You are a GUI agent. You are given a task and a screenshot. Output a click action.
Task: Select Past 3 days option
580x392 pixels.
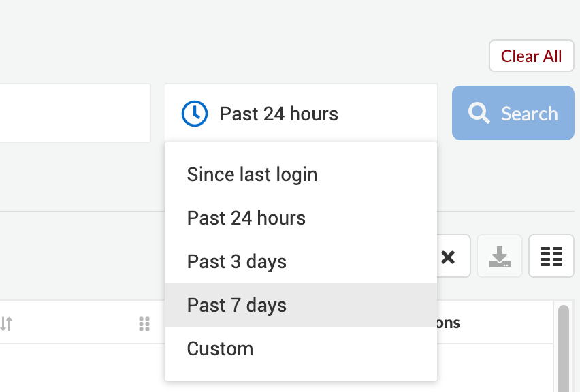click(x=236, y=261)
